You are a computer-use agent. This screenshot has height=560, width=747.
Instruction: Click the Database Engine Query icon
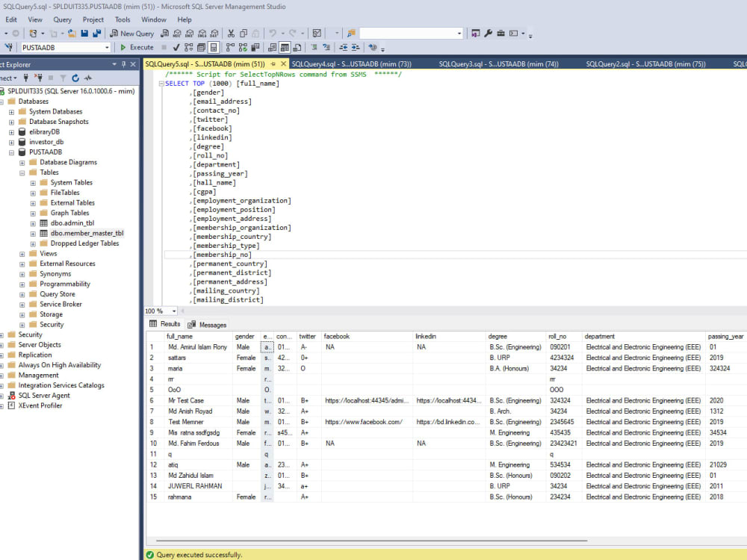(165, 34)
